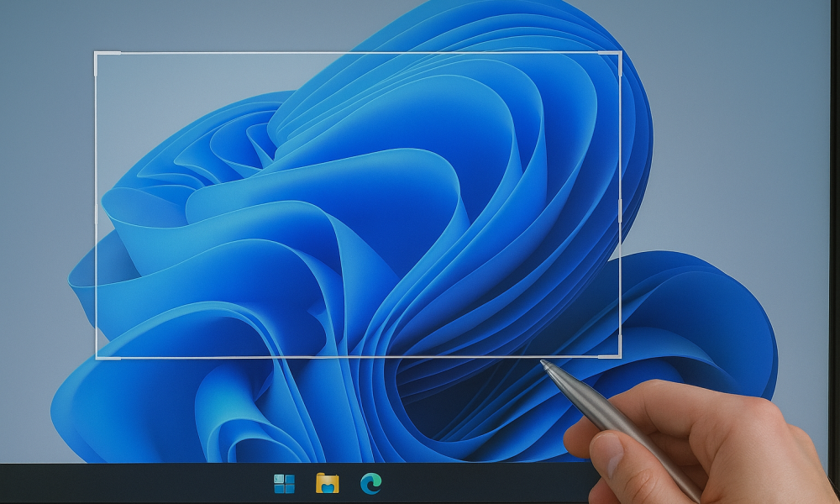The image size is (840, 504).
Task: Open the Windows Start menu
Action: point(284,483)
